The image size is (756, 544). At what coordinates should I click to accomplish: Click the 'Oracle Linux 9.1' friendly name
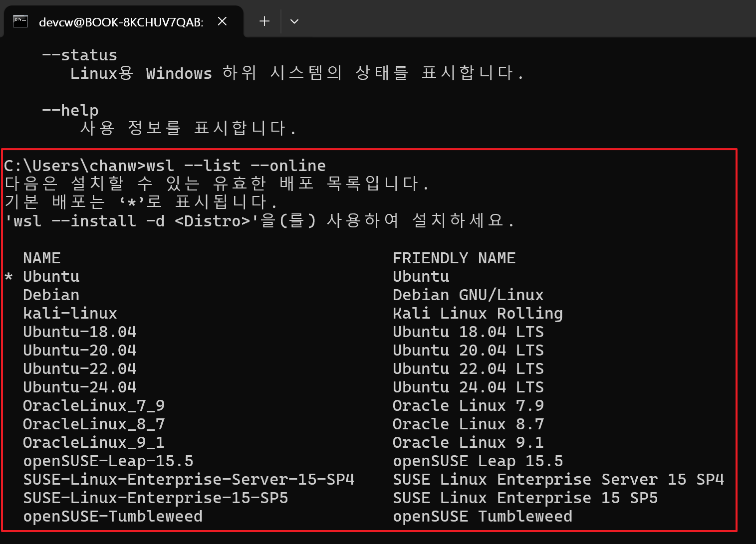(x=468, y=442)
